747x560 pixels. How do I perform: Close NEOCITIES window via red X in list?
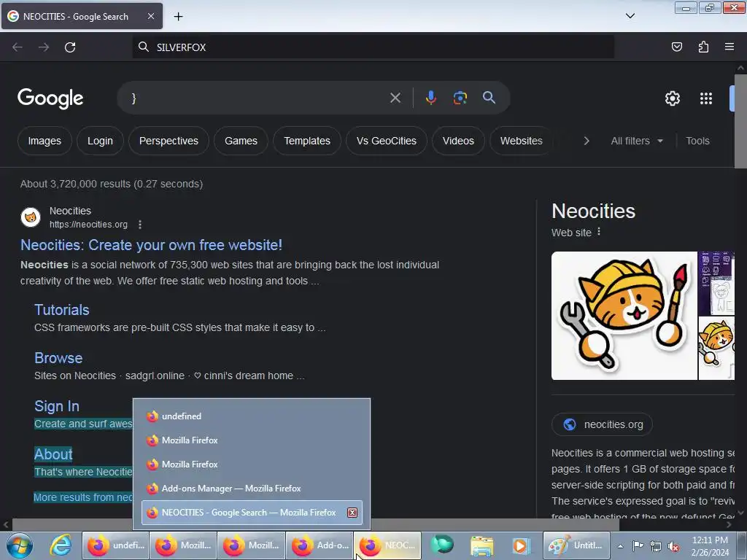pos(352,513)
